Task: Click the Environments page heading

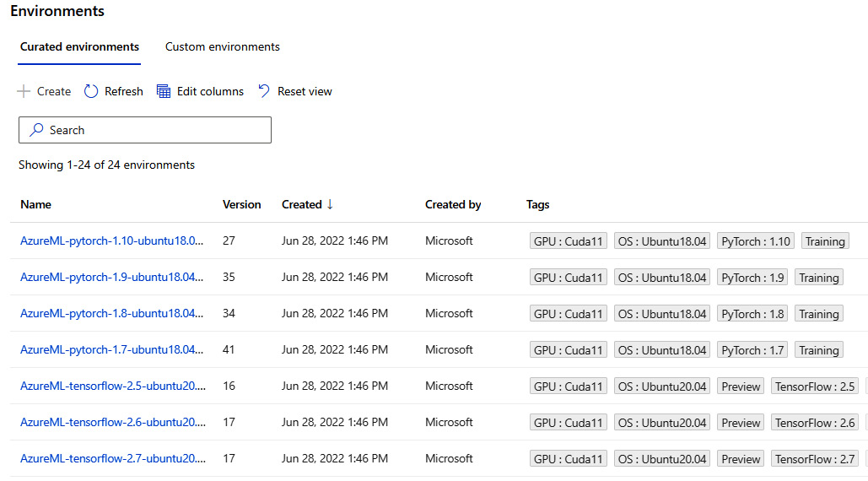Action: click(x=57, y=11)
